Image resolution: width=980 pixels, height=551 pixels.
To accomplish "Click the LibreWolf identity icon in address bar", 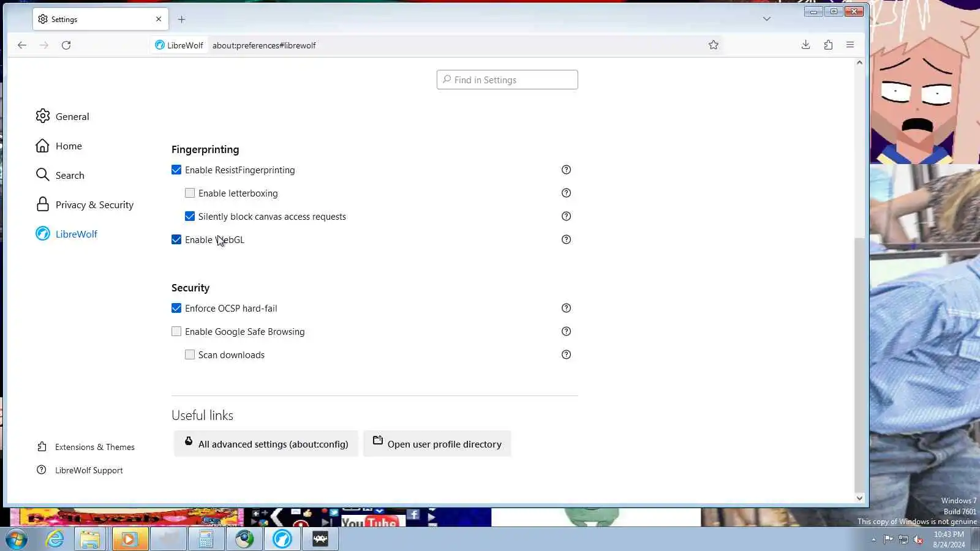I will pyautogui.click(x=179, y=45).
